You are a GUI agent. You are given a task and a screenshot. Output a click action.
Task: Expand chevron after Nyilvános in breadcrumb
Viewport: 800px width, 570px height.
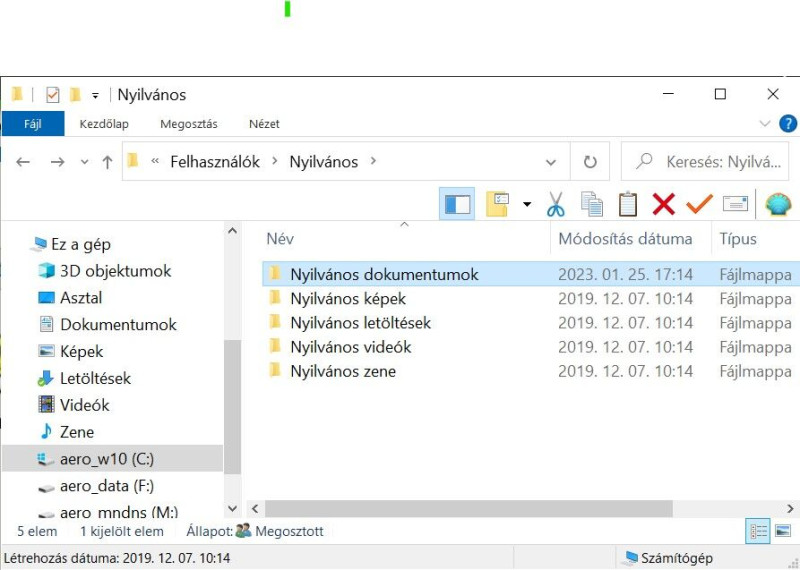(x=373, y=161)
